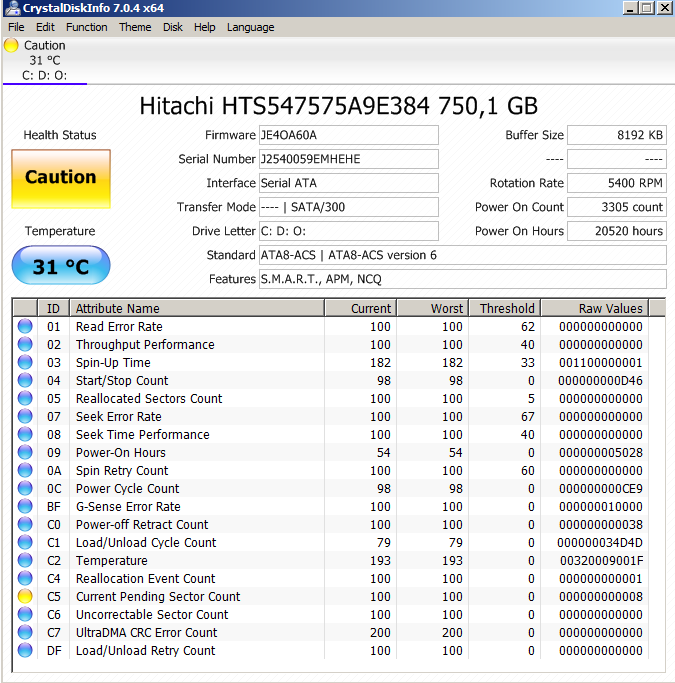Click blue status icon for Uncorrectable Sector Count
The height and width of the screenshot is (683, 675).
25,614
